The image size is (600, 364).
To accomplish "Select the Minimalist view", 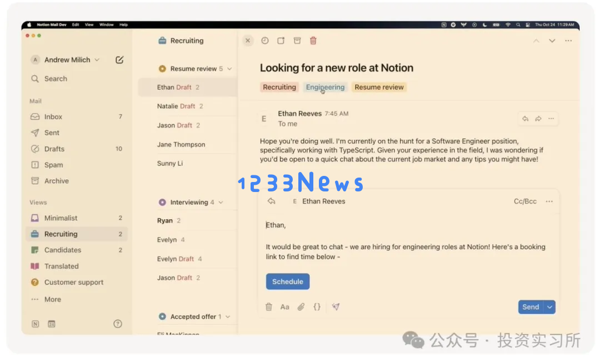I will (77, 218).
